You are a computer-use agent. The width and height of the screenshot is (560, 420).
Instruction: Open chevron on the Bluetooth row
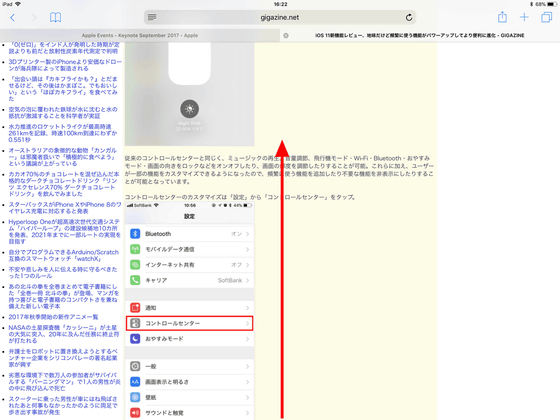(x=247, y=234)
